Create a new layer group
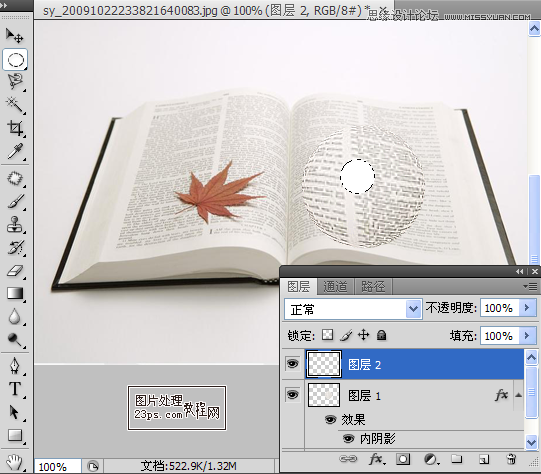Viewport: 541px width, 474px height. (457, 459)
